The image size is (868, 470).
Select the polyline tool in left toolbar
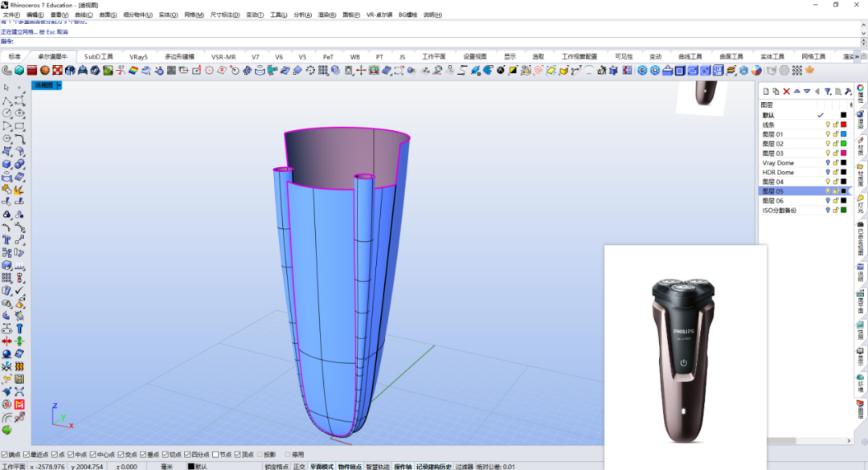pos(6,100)
